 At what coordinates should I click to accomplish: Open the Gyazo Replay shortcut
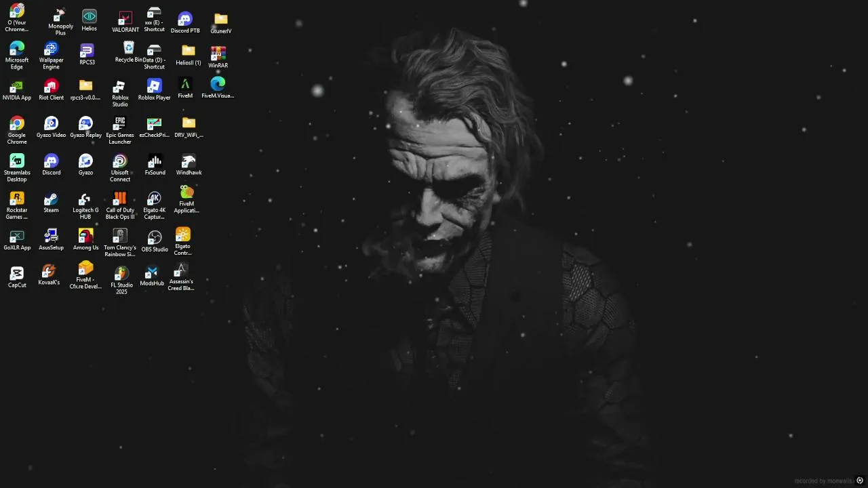(85, 127)
